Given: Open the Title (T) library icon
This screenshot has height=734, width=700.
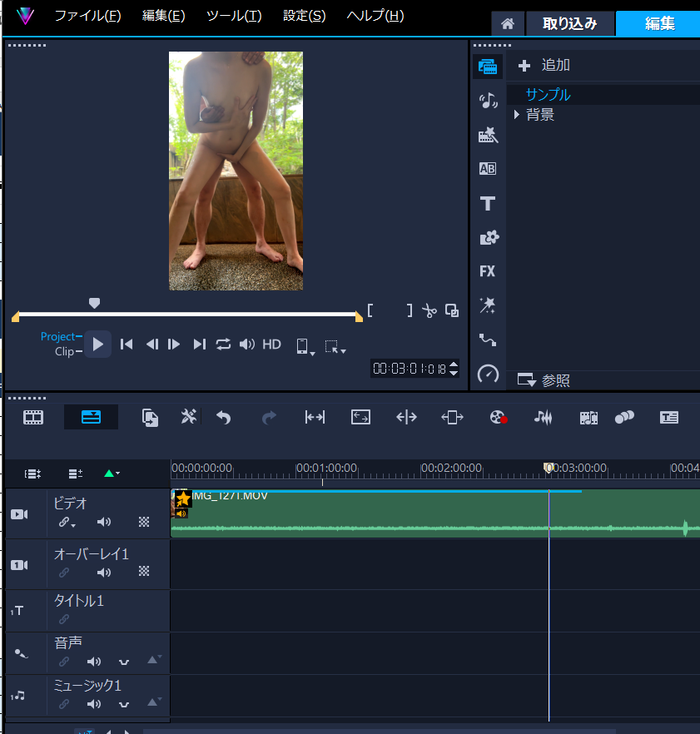Looking at the screenshot, I should [488, 204].
